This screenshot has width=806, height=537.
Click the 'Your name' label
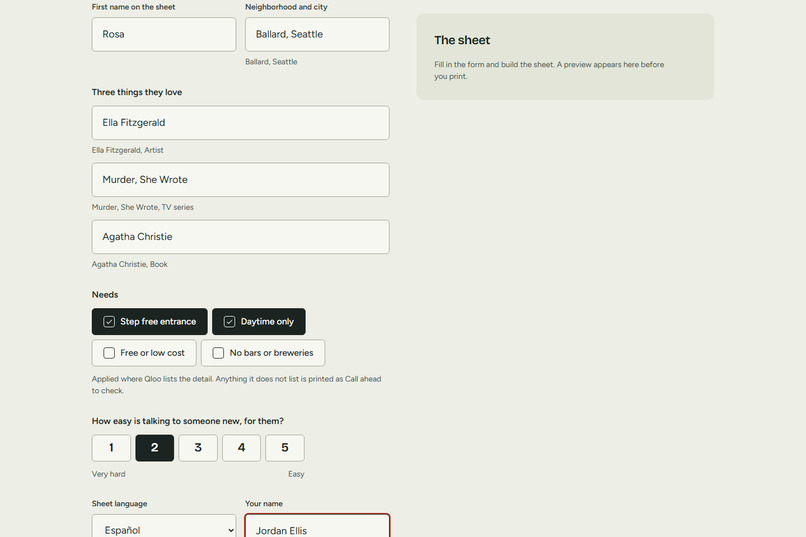[264, 504]
